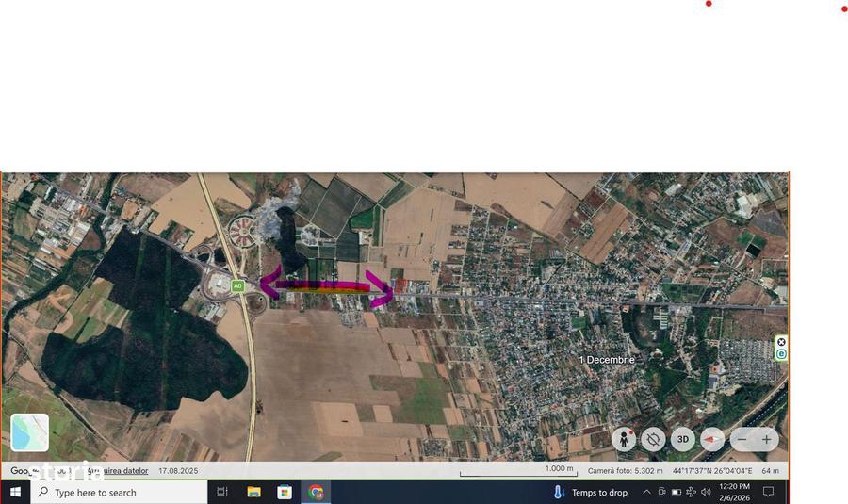Zoom in with the plus button
This screenshot has height=504, width=848.
click(x=766, y=440)
